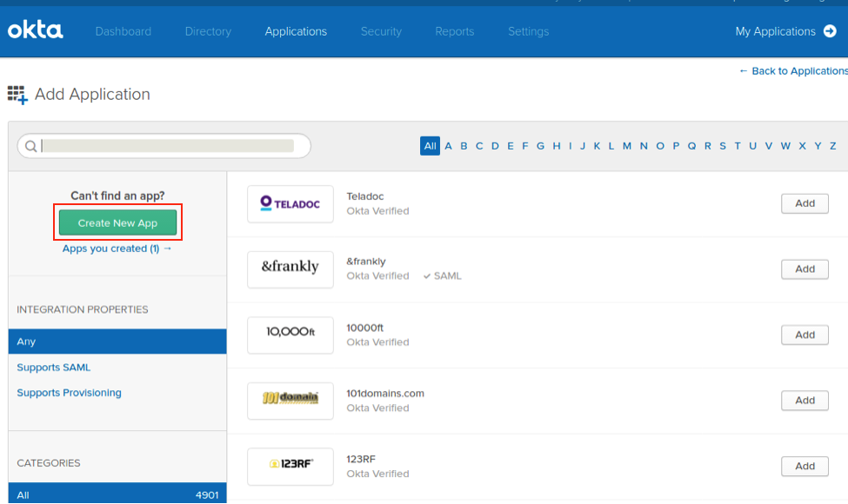Add the 10000ft application
This screenshot has width=848, height=504.
[x=805, y=335]
